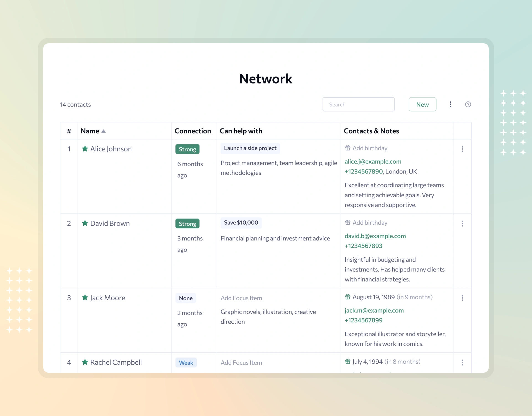Viewport: 532px width, 416px height.
Task: Click alice.j@example.com email link
Action: [373, 161]
